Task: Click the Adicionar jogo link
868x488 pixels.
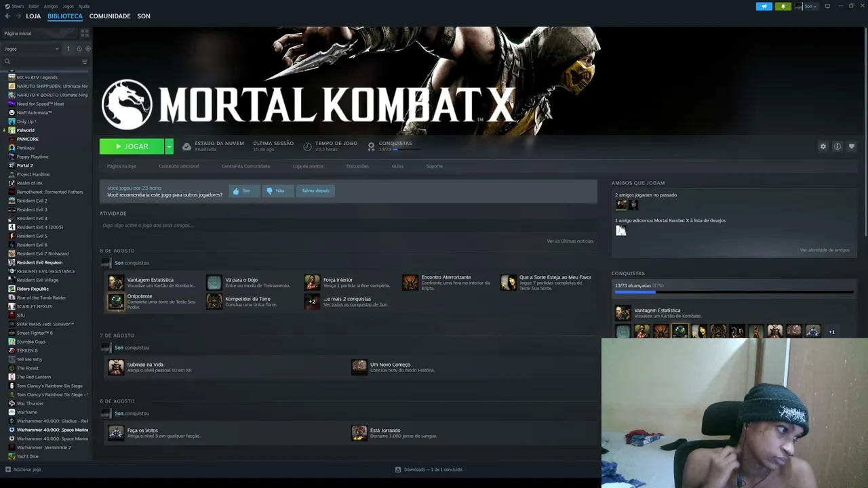Action: point(27,470)
